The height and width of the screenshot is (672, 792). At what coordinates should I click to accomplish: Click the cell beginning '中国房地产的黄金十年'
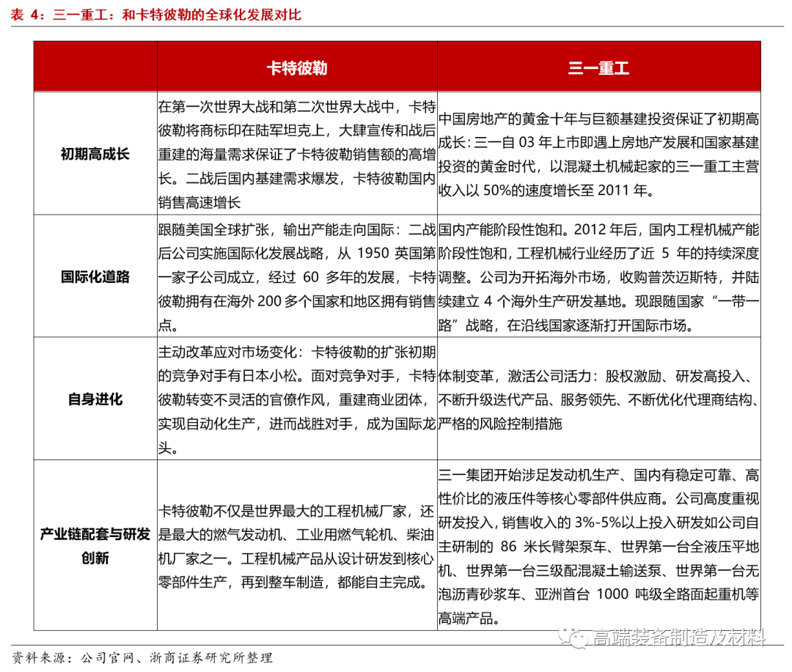pos(599,154)
